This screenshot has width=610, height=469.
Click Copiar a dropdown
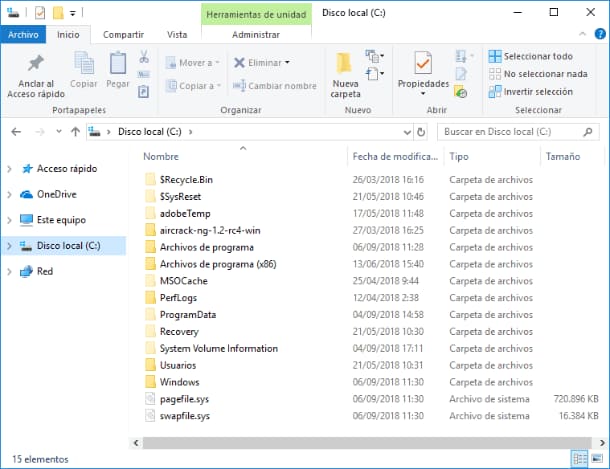[193, 86]
